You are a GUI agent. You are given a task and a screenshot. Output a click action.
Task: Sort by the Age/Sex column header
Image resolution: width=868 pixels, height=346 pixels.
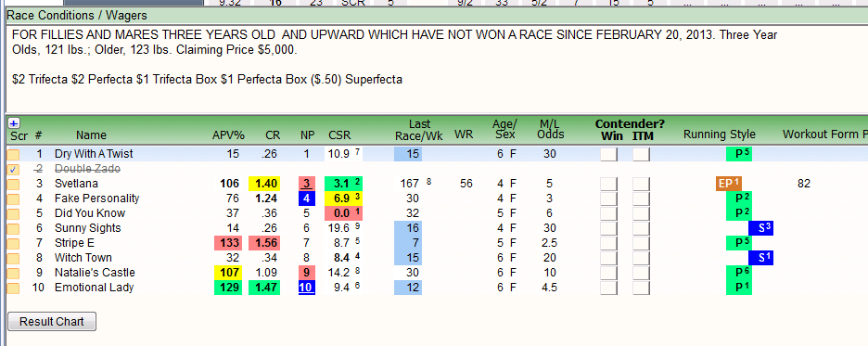click(504, 130)
